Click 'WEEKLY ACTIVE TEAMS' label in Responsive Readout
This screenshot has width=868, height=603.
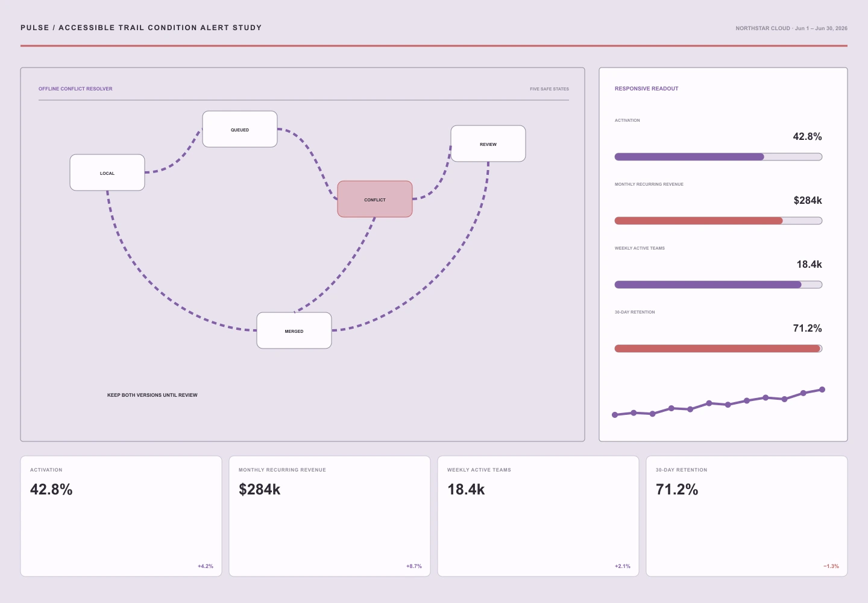click(640, 248)
